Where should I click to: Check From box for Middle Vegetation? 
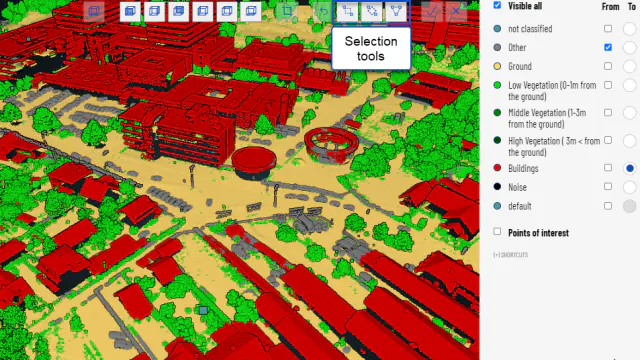pos(608,112)
